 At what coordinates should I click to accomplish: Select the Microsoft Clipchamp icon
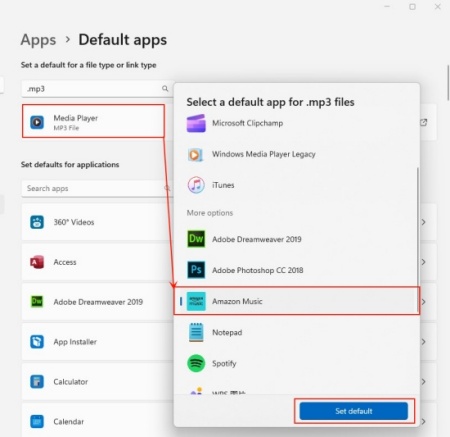click(196, 123)
